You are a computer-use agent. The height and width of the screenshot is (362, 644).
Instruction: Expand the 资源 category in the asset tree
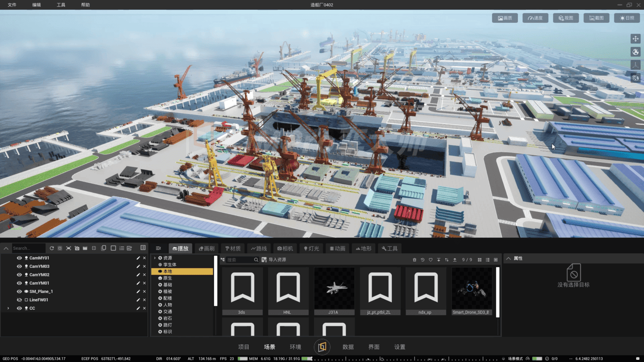tap(155, 258)
